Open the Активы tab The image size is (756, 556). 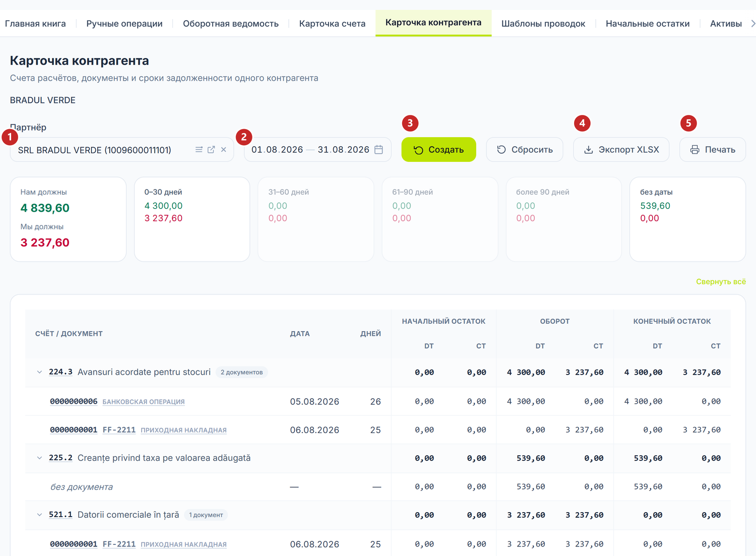click(726, 24)
